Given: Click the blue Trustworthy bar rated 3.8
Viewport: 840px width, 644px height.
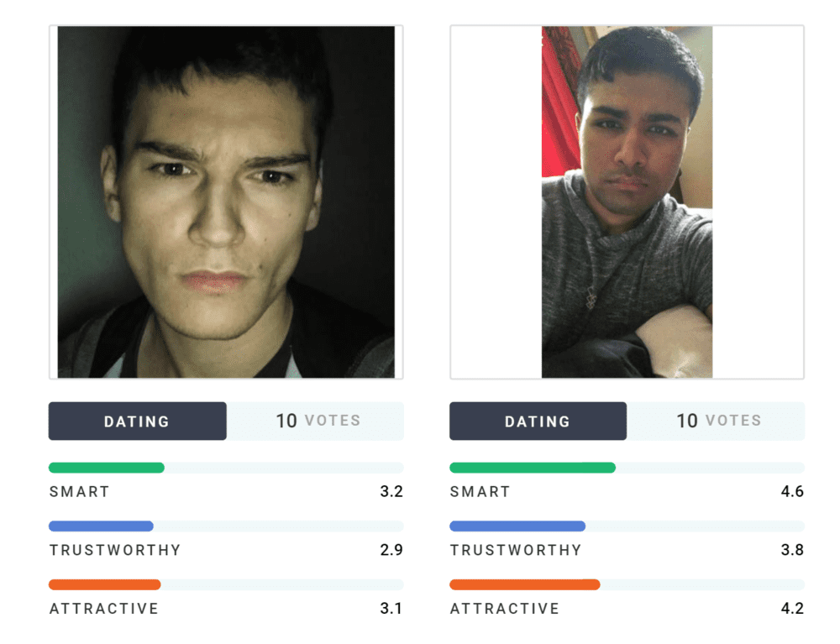Looking at the screenshot, I should [517, 526].
